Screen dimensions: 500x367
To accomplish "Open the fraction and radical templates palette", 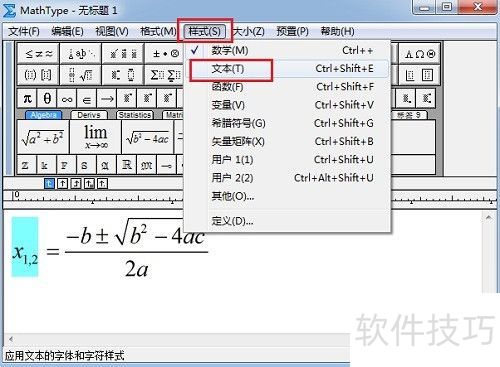I will point(81,75).
